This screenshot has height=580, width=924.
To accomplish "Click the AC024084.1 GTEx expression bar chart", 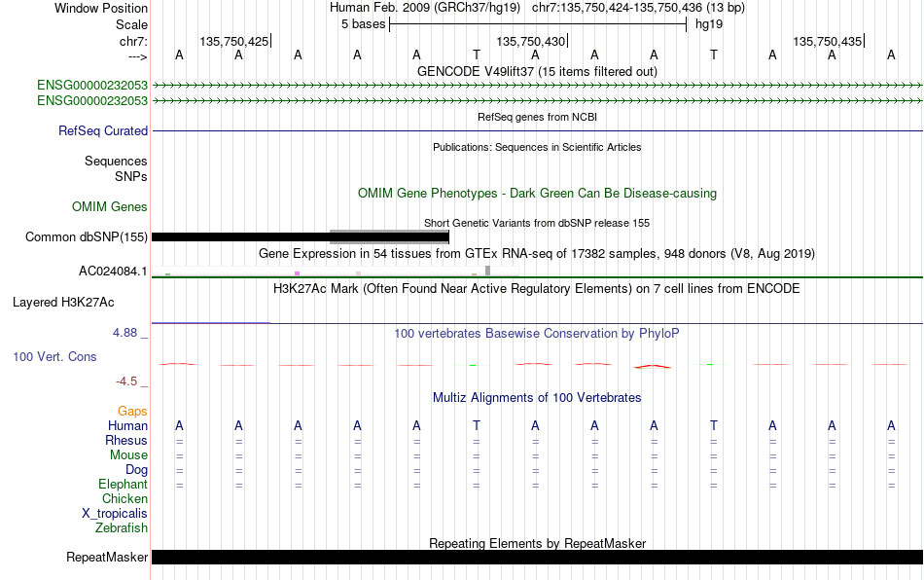I will point(335,272).
